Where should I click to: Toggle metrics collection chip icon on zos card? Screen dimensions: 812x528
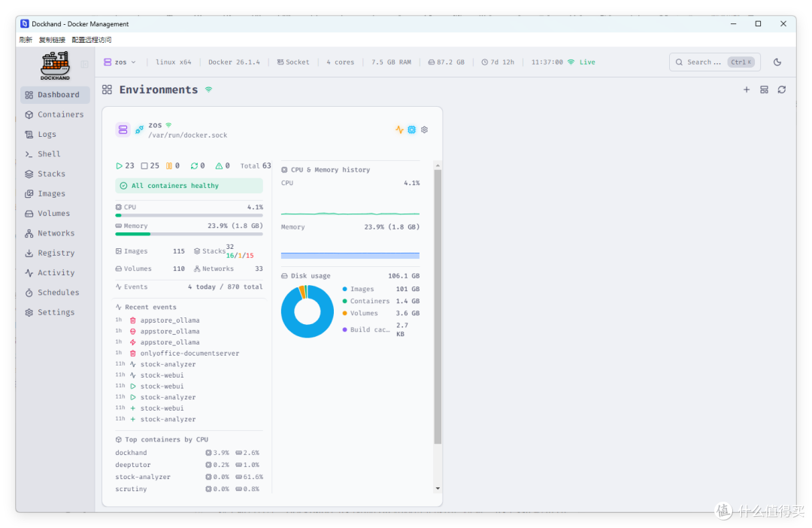[x=411, y=129]
